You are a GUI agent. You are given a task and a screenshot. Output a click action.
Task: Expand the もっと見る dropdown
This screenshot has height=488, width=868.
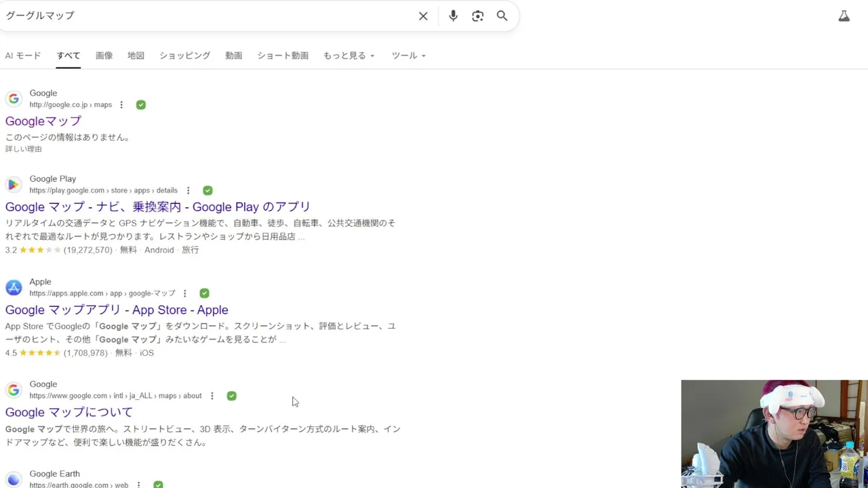pos(349,56)
